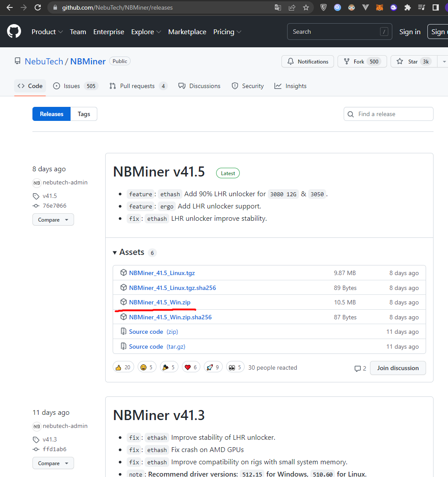This screenshot has height=477, width=448.
Task: Star the repository
Action: (x=414, y=61)
